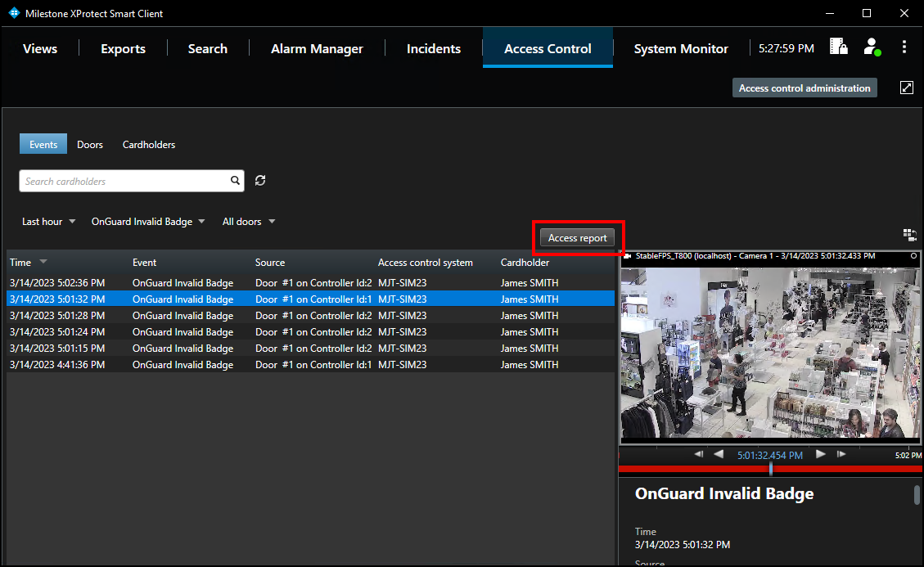
Task: Play the camera recording forward
Action: pyautogui.click(x=821, y=453)
